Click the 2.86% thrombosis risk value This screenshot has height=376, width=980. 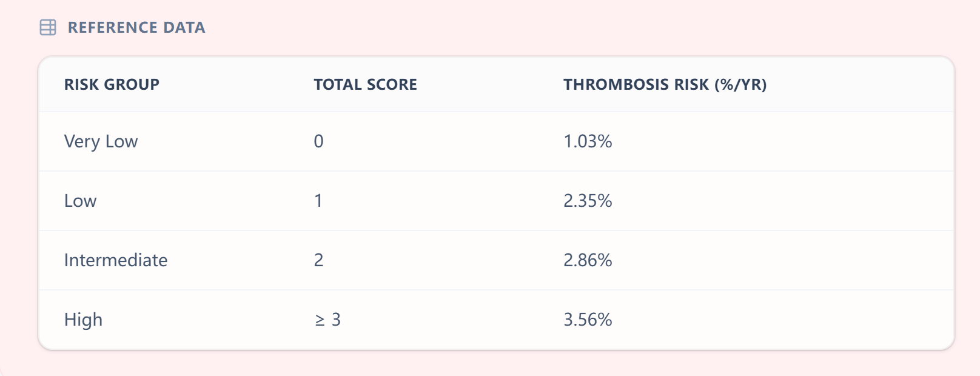pos(588,260)
